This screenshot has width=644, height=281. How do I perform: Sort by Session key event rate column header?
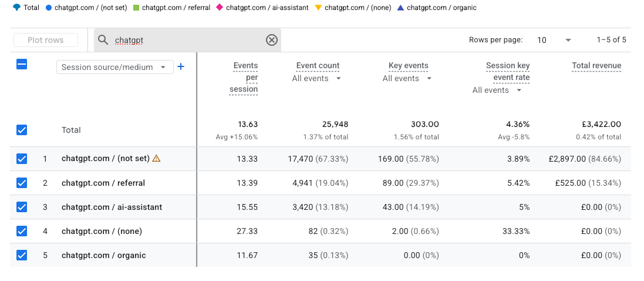pyautogui.click(x=508, y=72)
